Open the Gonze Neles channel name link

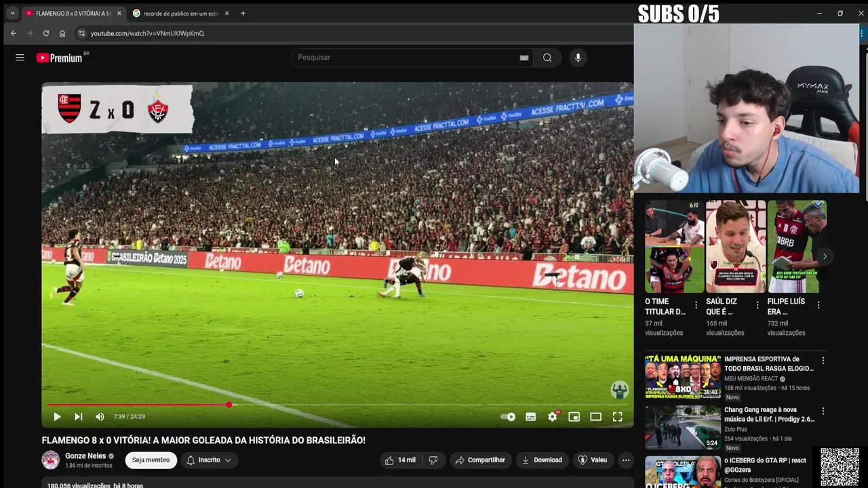click(85, 456)
